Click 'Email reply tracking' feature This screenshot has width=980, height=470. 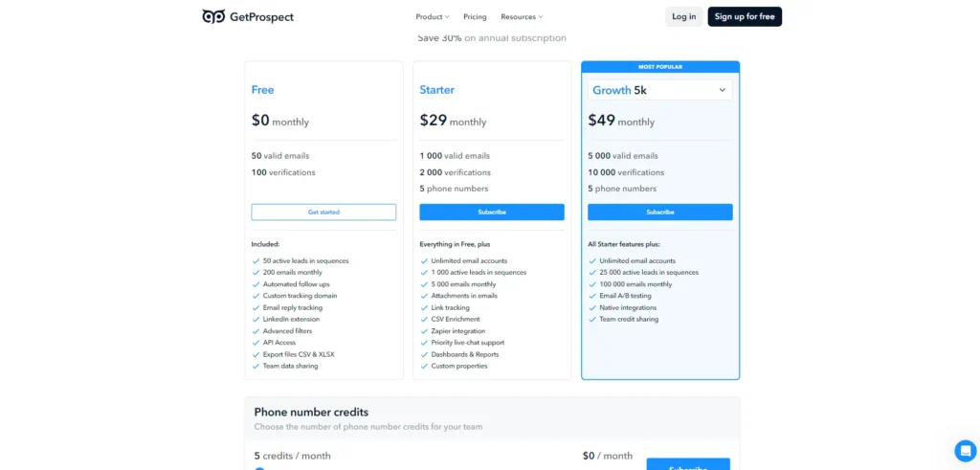[x=293, y=307]
